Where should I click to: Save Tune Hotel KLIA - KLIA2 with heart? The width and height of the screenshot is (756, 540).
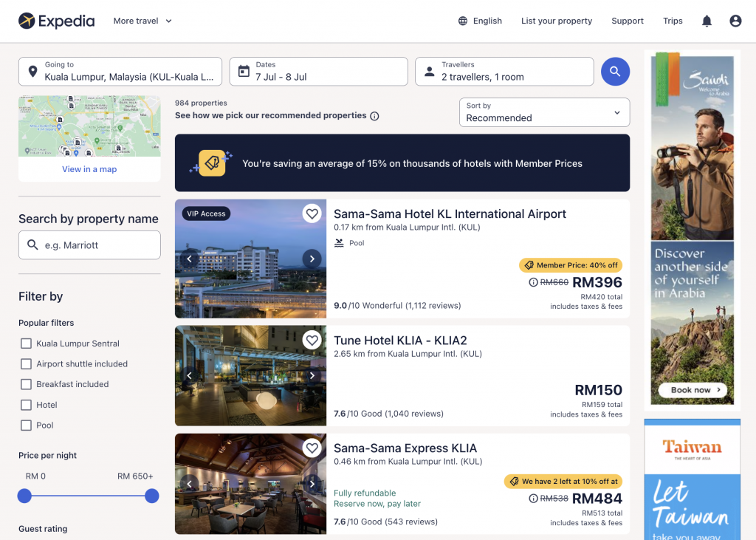pyautogui.click(x=312, y=341)
